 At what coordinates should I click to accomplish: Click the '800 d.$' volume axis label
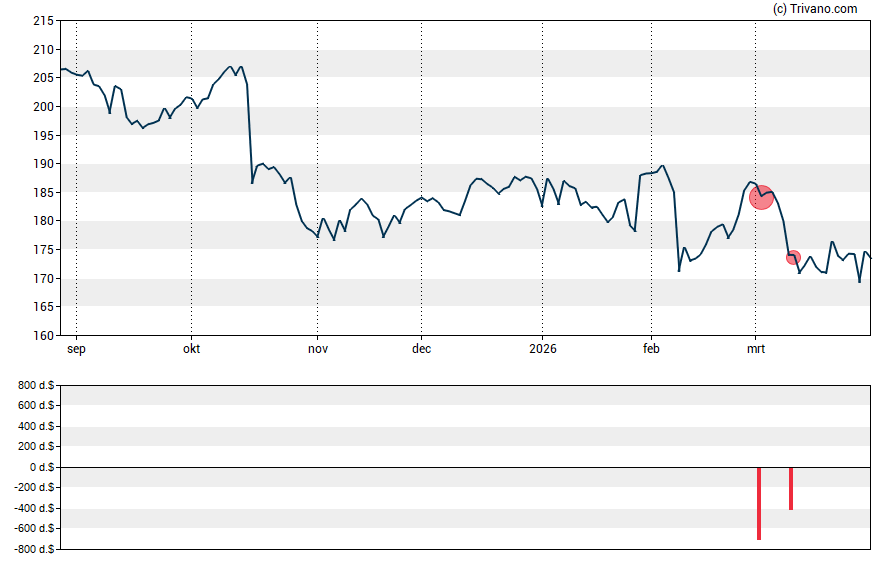[35, 385]
